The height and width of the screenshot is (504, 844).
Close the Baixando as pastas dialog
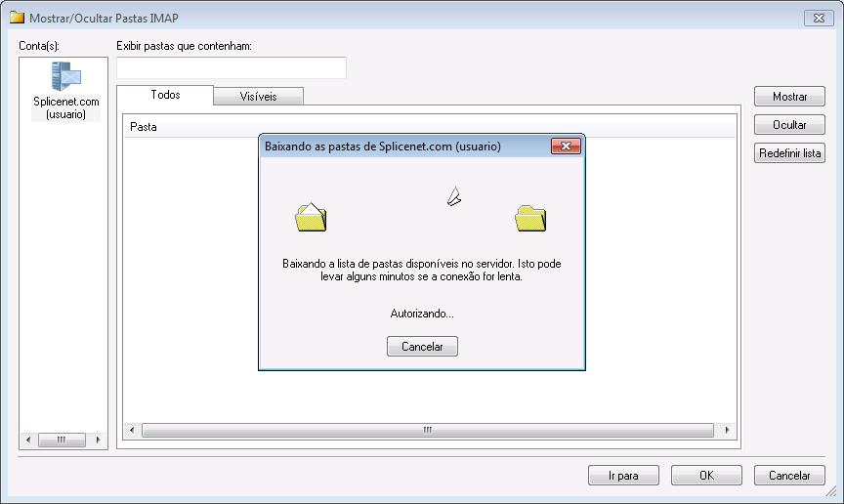click(x=566, y=146)
